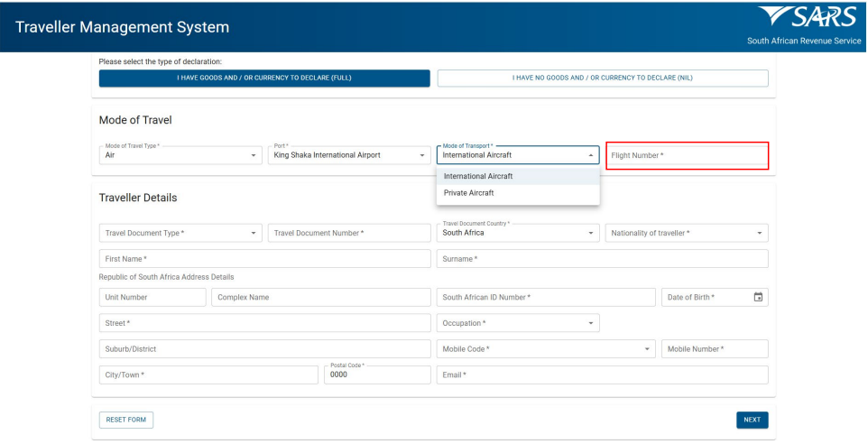Screen dimensions: 868x444
Task: Click the South African ID Number field
Action: click(546, 297)
